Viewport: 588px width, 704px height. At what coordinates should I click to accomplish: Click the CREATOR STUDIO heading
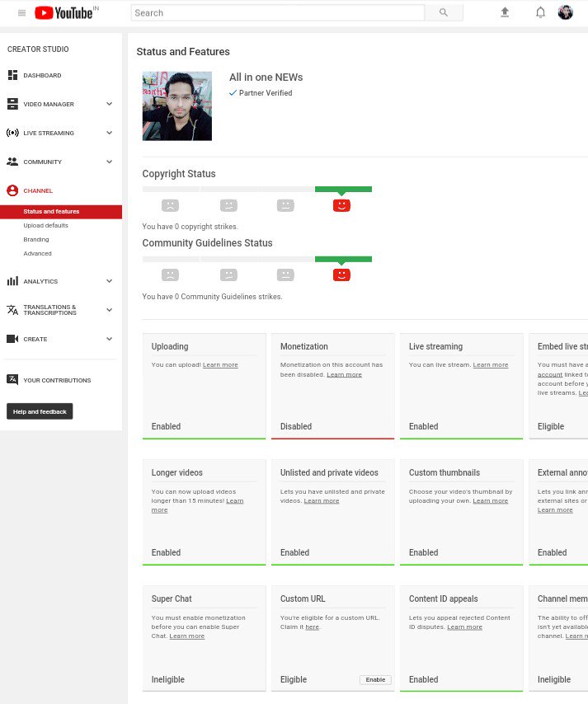38,49
